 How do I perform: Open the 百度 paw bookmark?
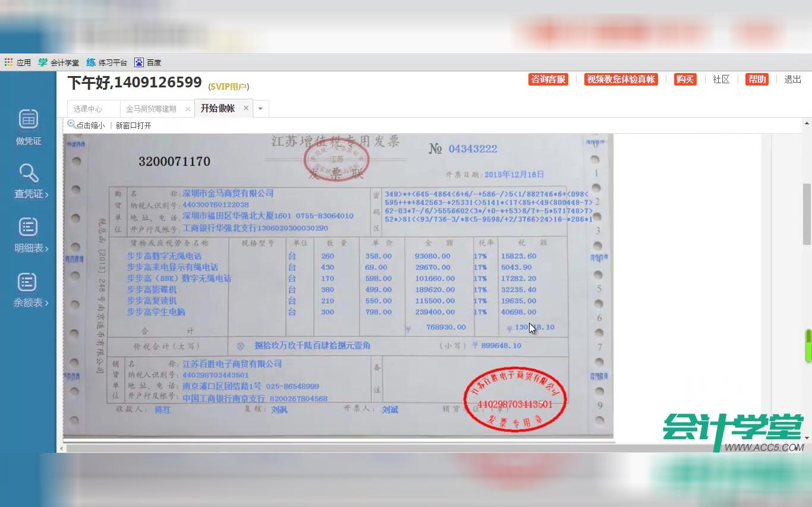click(147, 62)
